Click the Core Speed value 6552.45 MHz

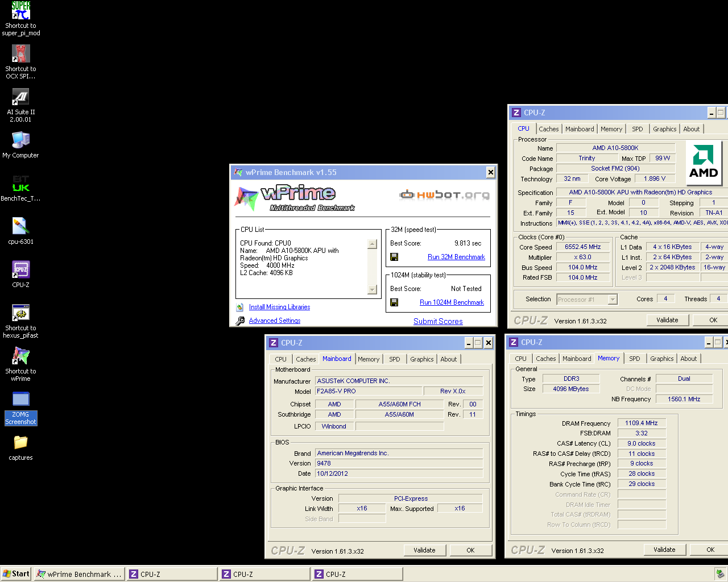click(x=583, y=247)
